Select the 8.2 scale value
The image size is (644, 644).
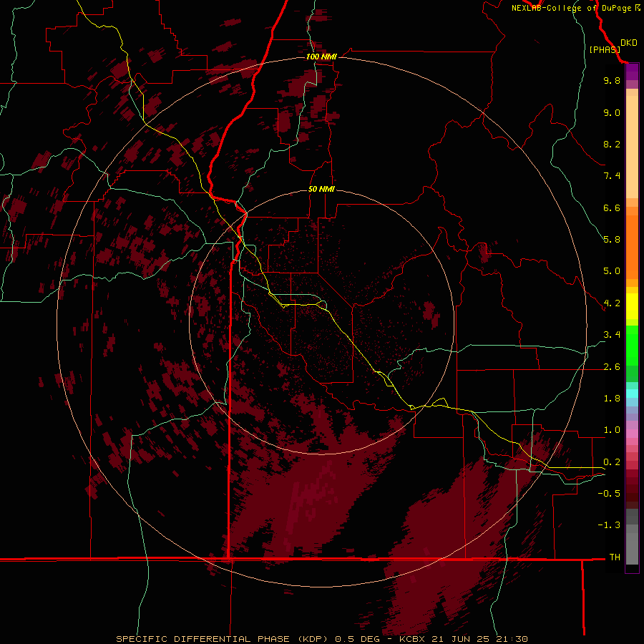click(612, 144)
